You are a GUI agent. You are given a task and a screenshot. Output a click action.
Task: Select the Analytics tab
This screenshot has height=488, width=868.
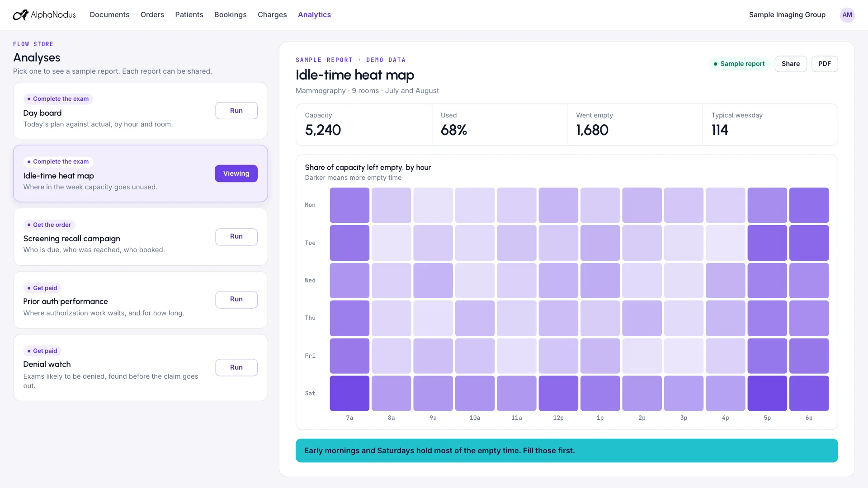click(314, 15)
